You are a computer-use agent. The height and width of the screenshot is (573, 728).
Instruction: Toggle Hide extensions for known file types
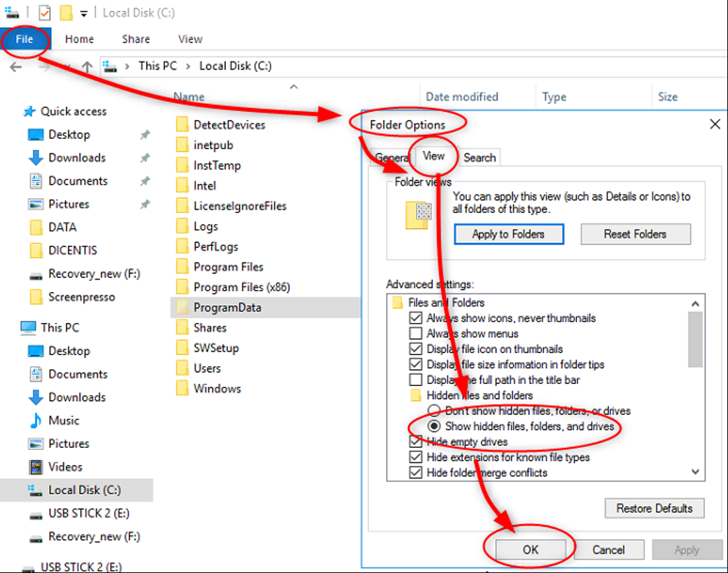pos(416,457)
